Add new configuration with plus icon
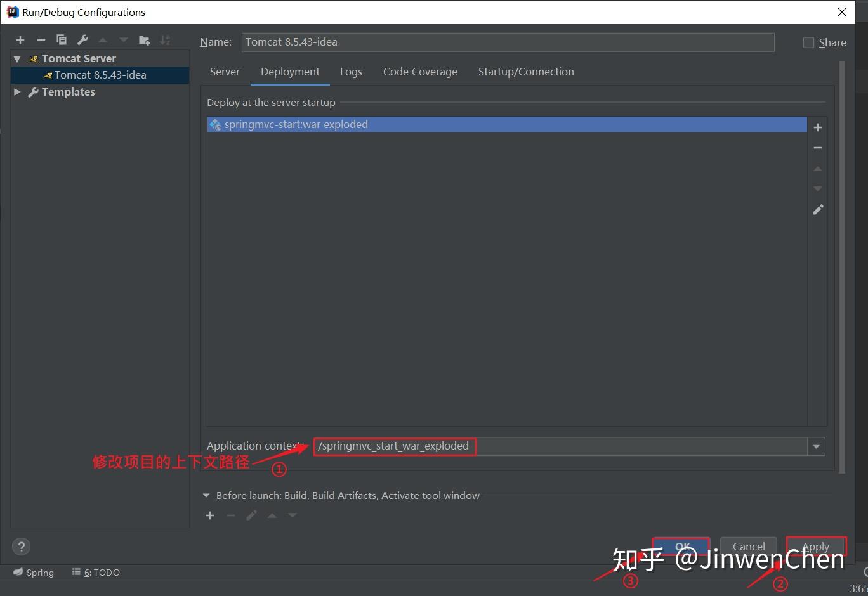The height and width of the screenshot is (596, 868). point(20,40)
